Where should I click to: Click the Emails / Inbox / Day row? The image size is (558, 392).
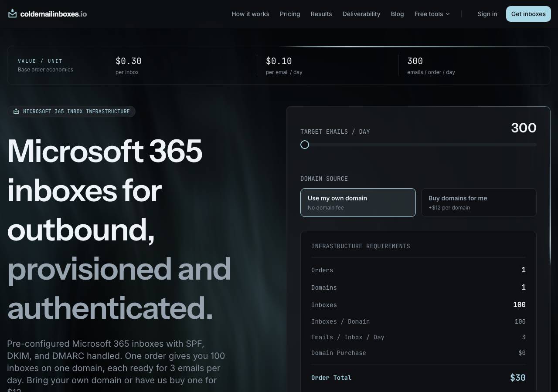pos(418,337)
